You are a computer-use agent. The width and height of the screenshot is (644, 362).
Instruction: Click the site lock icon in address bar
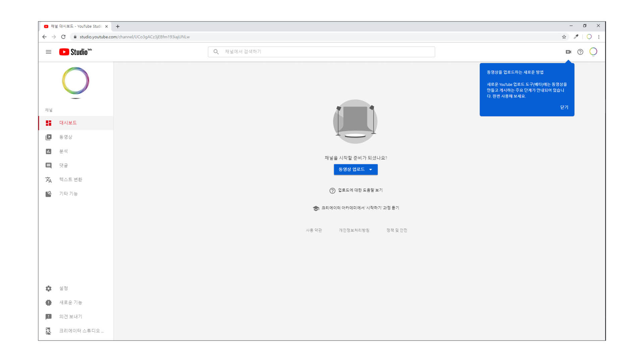(x=75, y=37)
